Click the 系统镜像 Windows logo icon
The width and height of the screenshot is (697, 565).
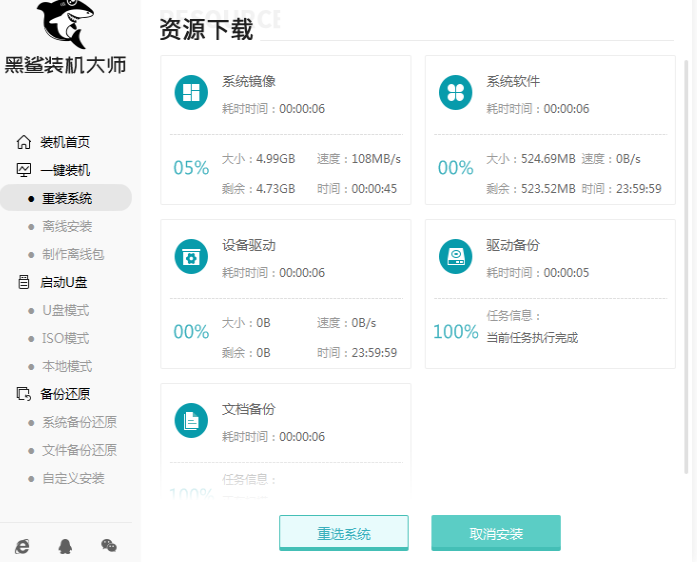pos(191,93)
